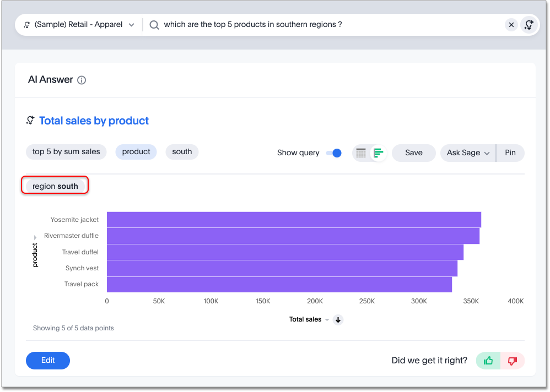Screen dimensions: 550x392
Task: Click the Spotter icon at the search bar's right end
Action: (529, 25)
